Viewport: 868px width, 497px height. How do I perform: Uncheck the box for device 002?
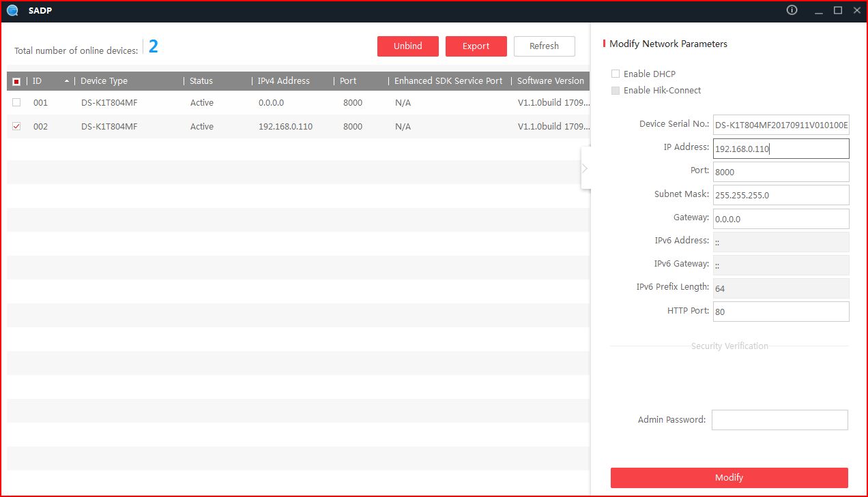pyautogui.click(x=16, y=127)
